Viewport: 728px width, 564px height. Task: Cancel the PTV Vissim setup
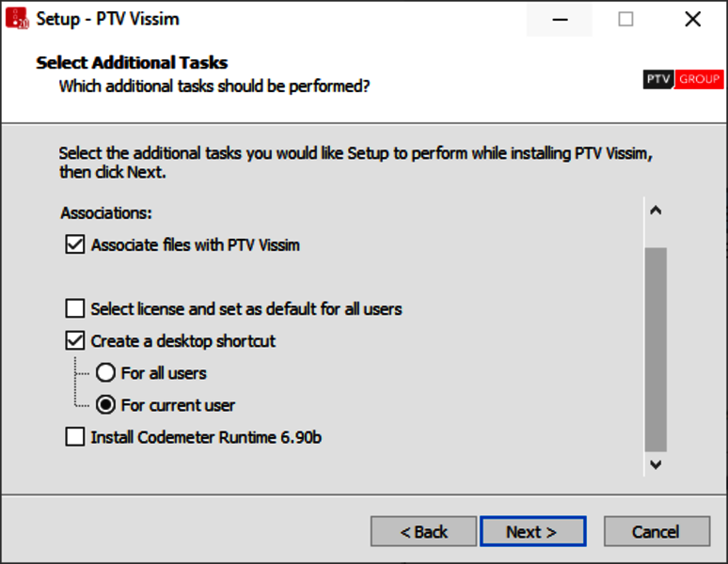tap(656, 531)
